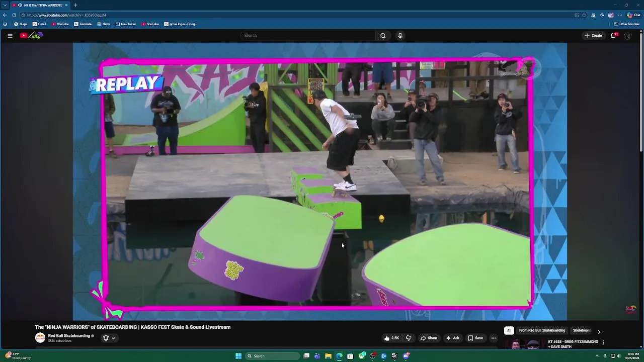Mute tab via speaker icon
The height and width of the screenshot is (362, 644).
click(20, 5)
